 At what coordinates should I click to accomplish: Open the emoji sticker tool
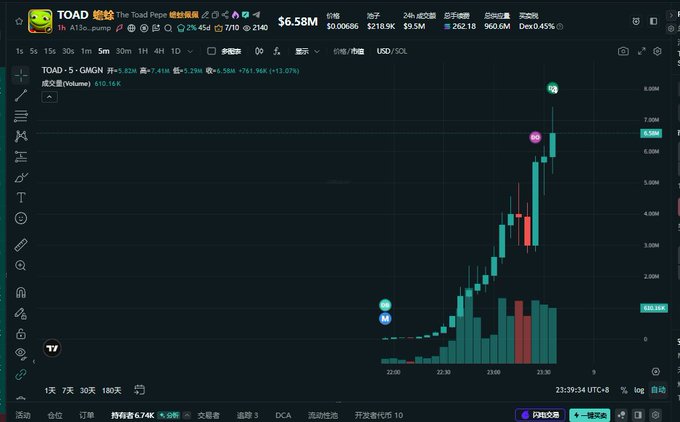[21, 218]
